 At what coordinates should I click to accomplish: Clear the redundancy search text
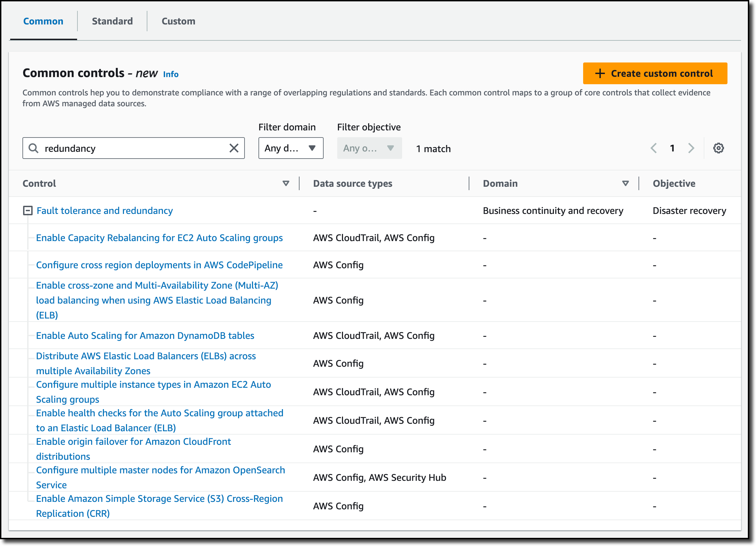pos(234,148)
